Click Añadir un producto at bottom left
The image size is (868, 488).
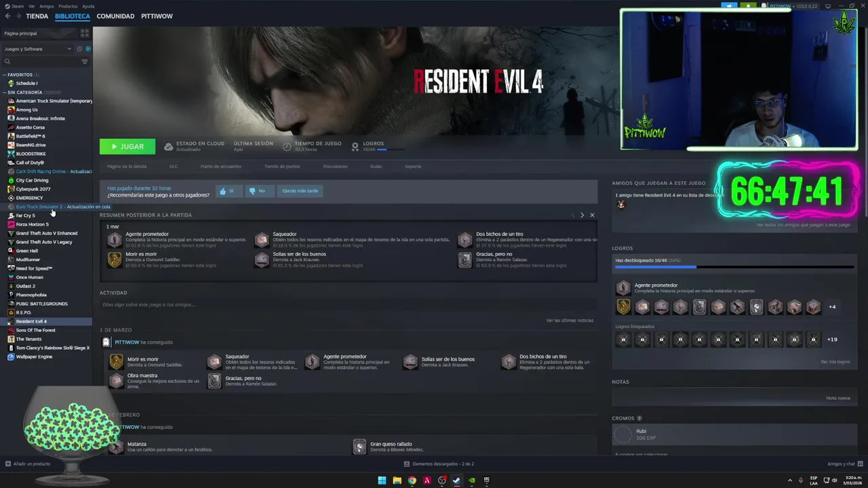click(x=28, y=464)
